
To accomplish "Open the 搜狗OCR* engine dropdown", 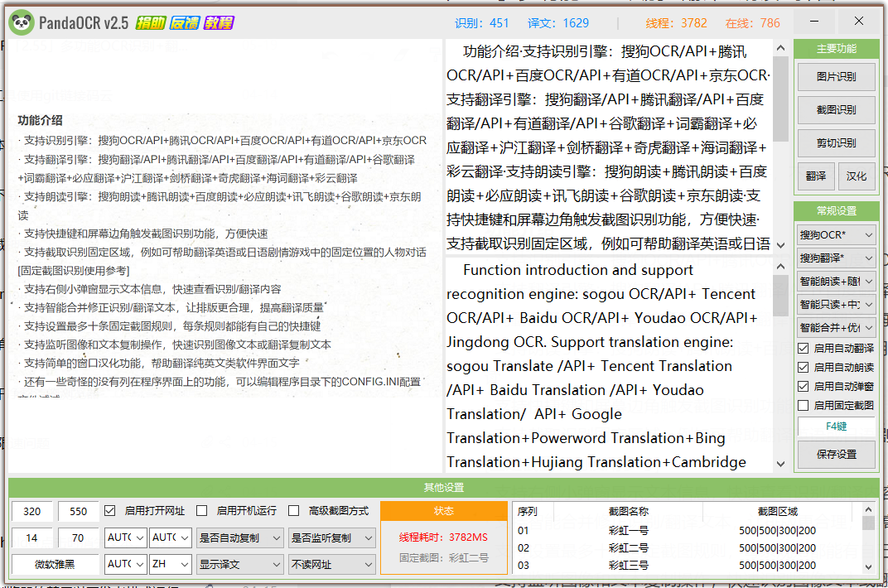I will click(837, 235).
